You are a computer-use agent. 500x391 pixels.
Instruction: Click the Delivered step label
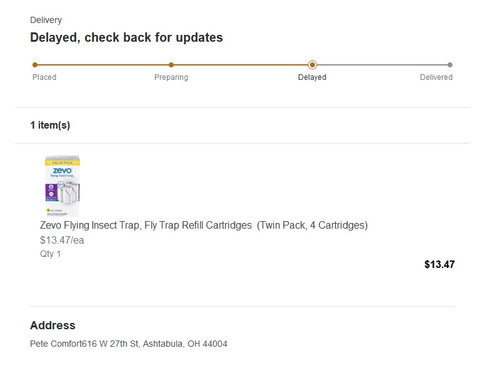pos(436,77)
